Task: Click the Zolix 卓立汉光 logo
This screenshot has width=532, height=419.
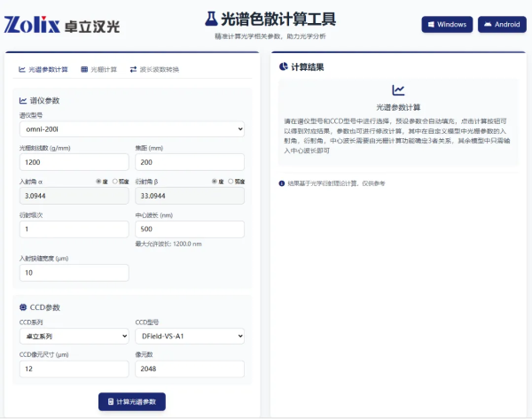Action: click(62, 25)
